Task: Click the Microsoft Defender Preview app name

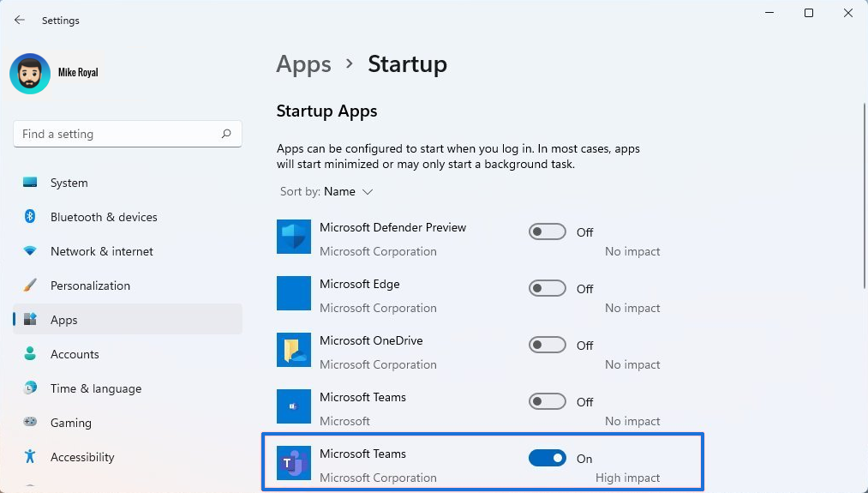Action: (x=393, y=228)
